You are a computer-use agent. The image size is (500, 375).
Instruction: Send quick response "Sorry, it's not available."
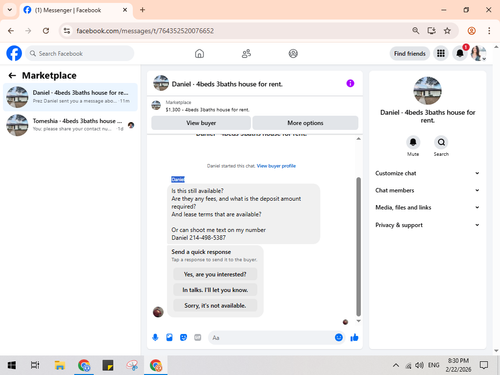point(215,306)
